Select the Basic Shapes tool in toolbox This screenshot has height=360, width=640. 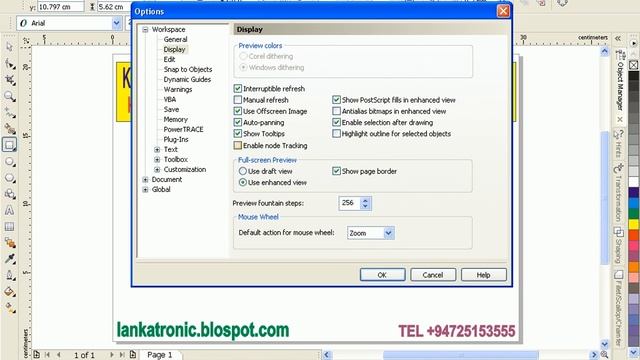(x=9, y=194)
